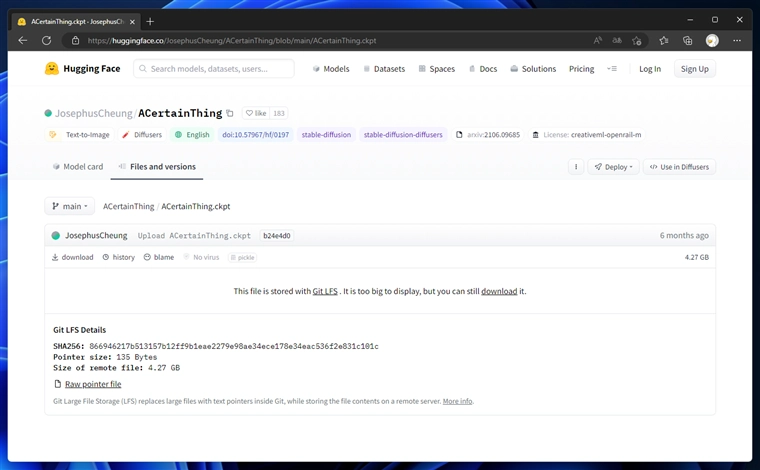760x470 pixels.
Task: Open Solutions in top navigation
Action: click(533, 69)
